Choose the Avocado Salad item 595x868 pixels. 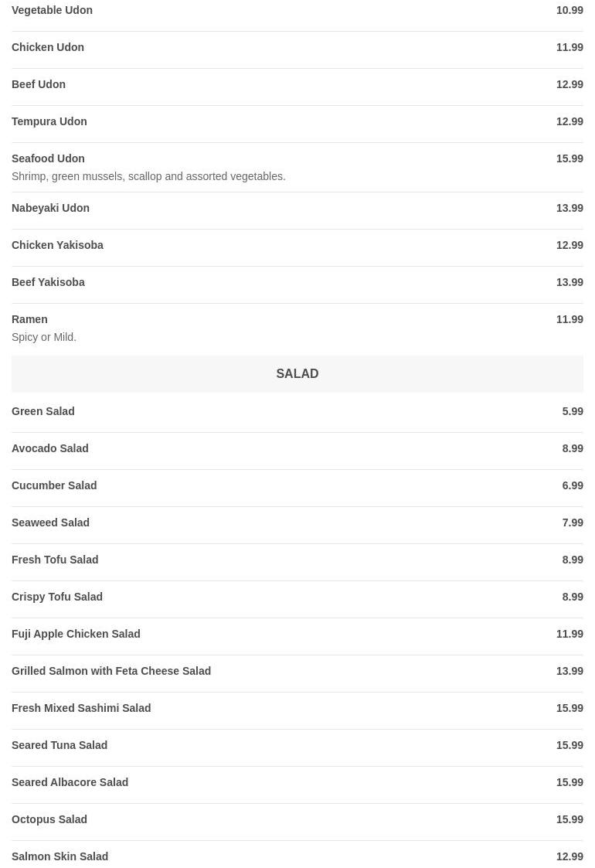pos(50,448)
